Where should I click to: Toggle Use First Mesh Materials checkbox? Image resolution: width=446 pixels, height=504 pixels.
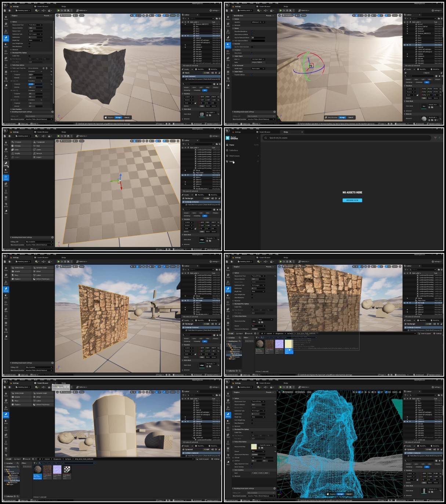tap(252, 47)
